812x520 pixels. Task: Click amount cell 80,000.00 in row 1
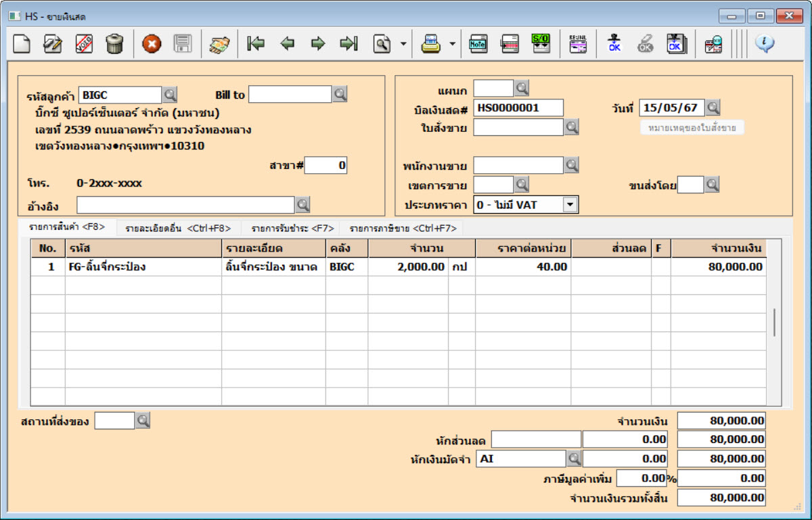coord(719,267)
